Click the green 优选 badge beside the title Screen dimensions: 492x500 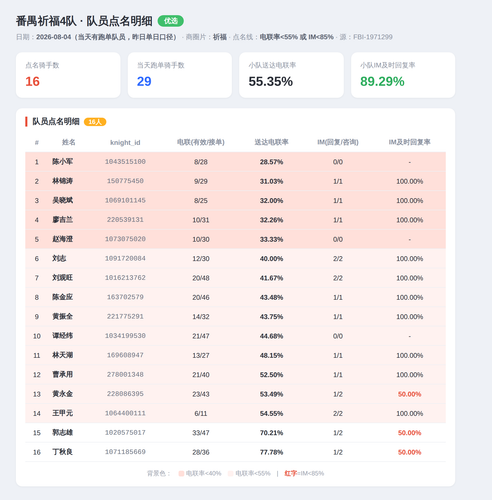(x=170, y=21)
